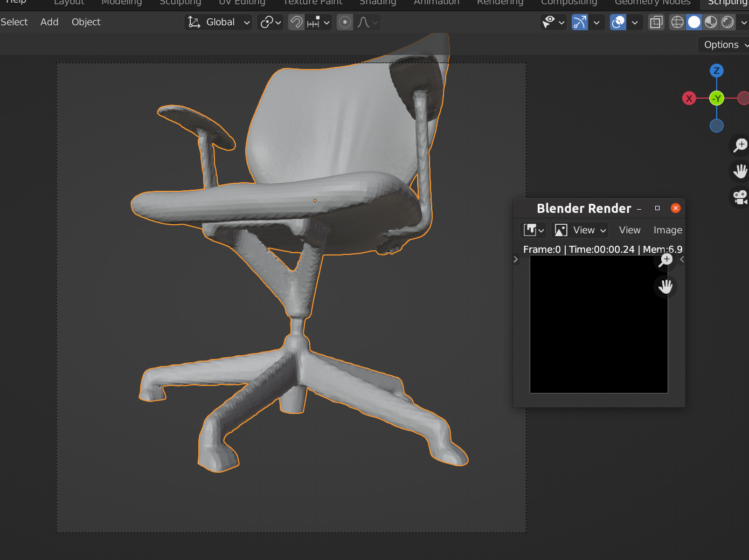Click the Zoom magnifier icon in the viewport sidebar
The width and height of the screenshot is (749, 560).
[x=740, y=145]
